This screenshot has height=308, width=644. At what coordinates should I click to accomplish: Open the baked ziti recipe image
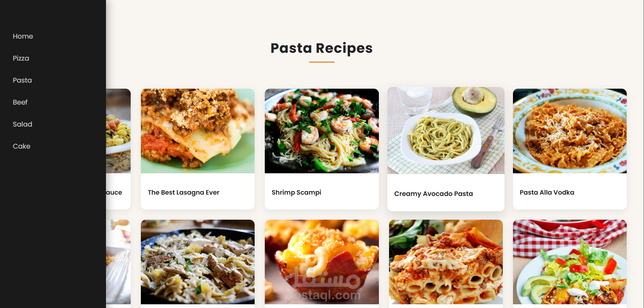pyautogui.click(x=446, y=262)
